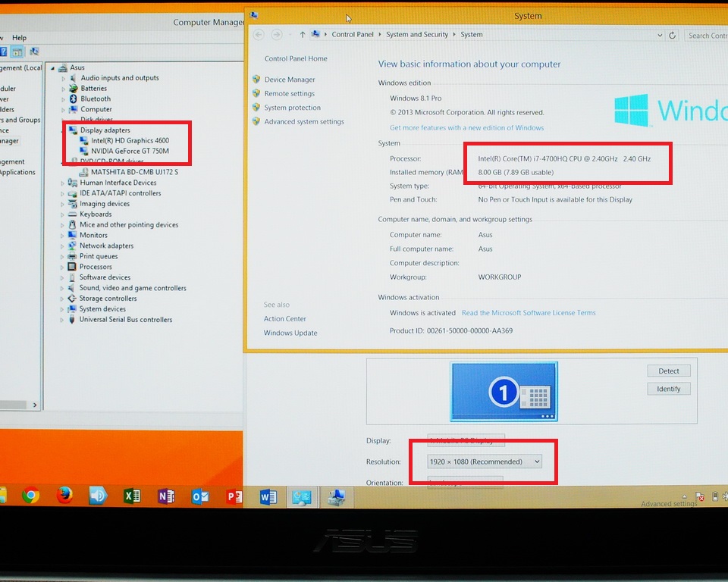Open the address bar history dropdown
728x582 pixels.
point(660,36)
